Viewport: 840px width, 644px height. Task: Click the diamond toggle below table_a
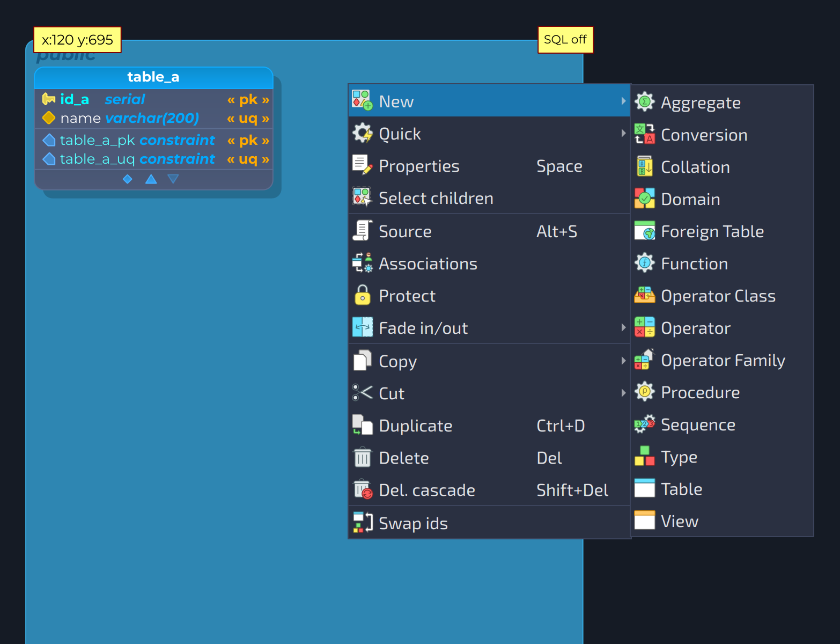coord(128,179)
